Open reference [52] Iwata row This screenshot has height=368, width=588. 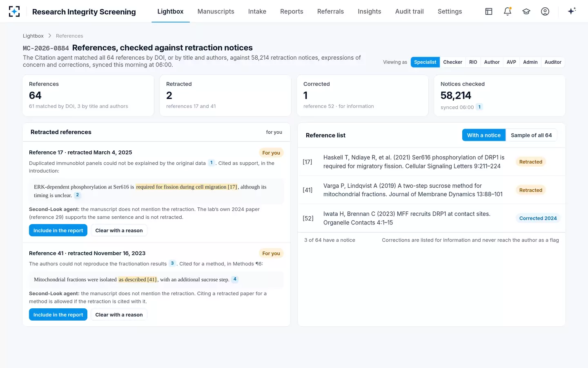pos(432,218)
